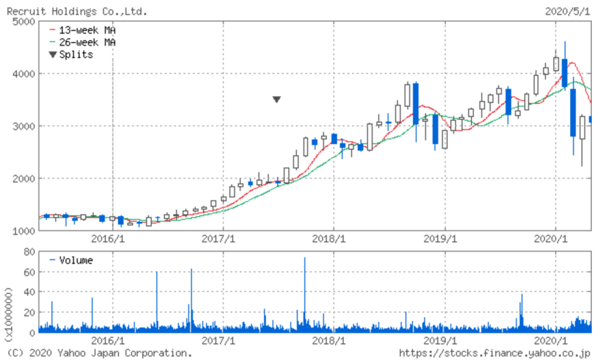Click the Volume legend label
The height and width of the screenshot is (364, 603).
76,260
